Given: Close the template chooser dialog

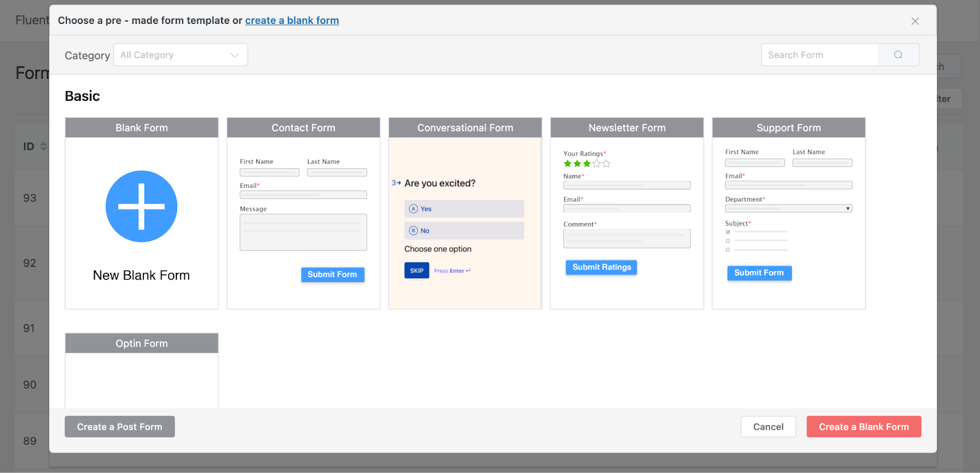Looking at the screenshot, I should coord(915,21).
